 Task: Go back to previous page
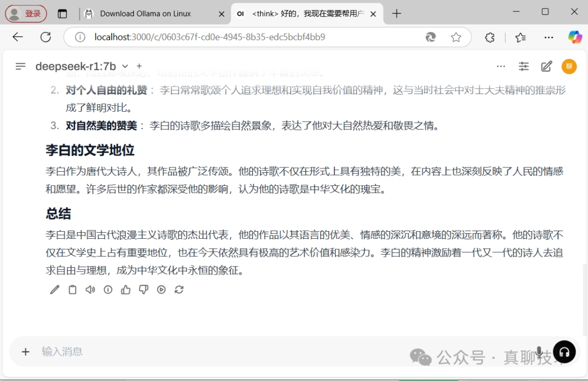17,37
